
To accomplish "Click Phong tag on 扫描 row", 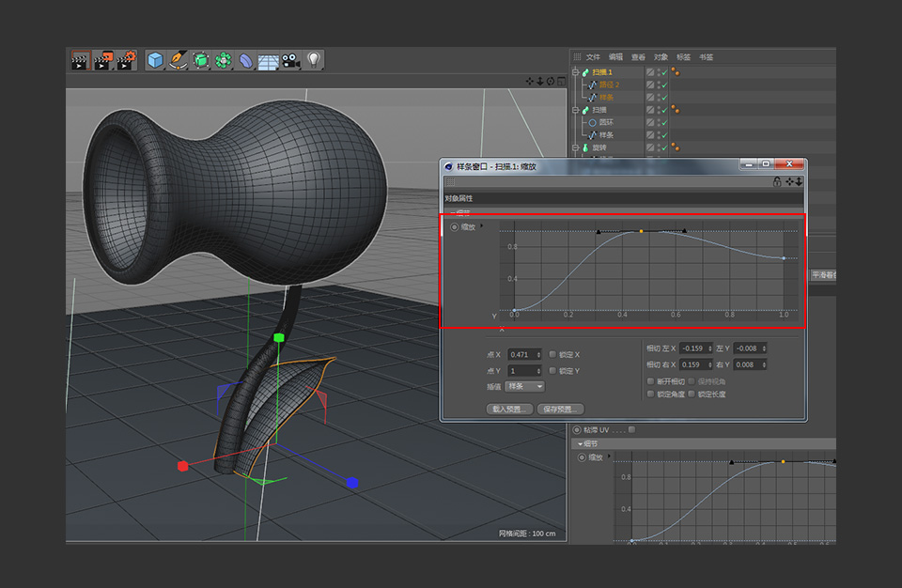I will [676, 109].
